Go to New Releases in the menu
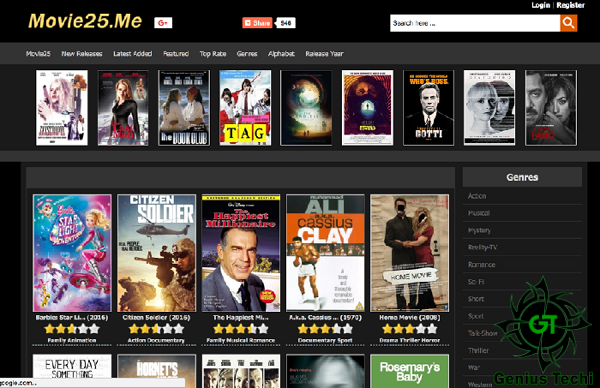The image size is (600, 388). click(x=82, y=54)
